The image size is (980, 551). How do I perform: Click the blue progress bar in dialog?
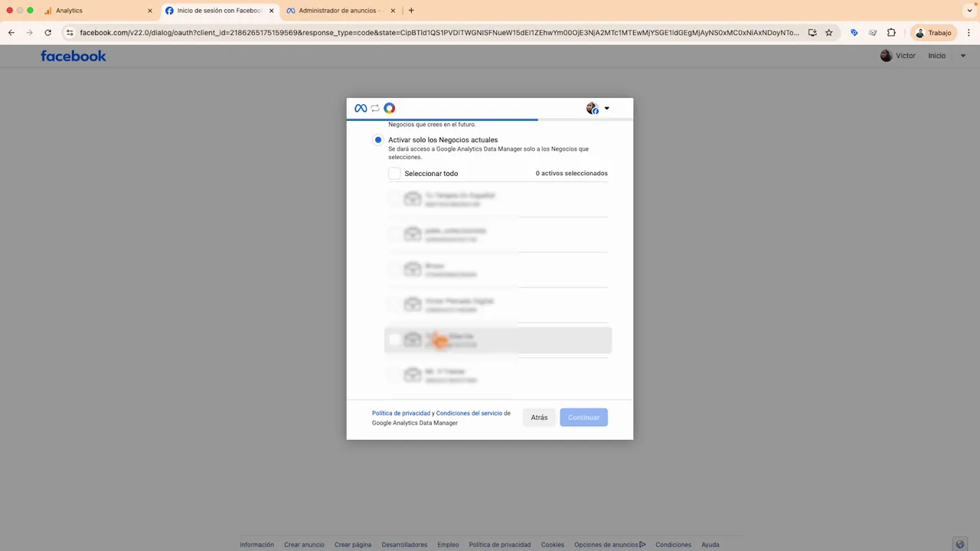443,119
